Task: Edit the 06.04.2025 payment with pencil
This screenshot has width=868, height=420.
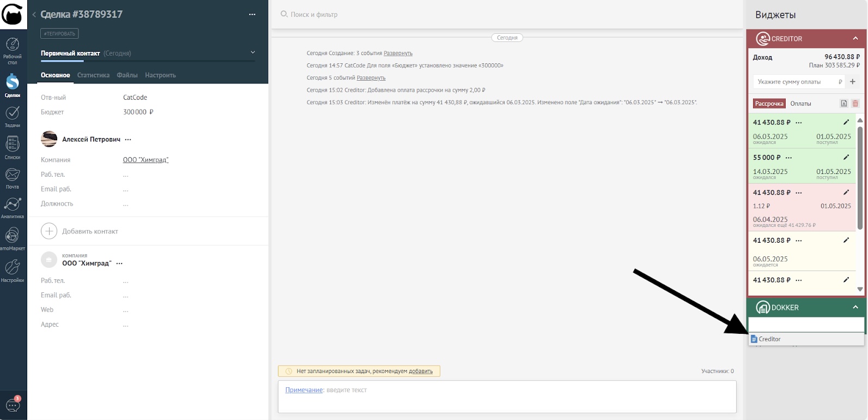Action: click(x=846, y=193)
